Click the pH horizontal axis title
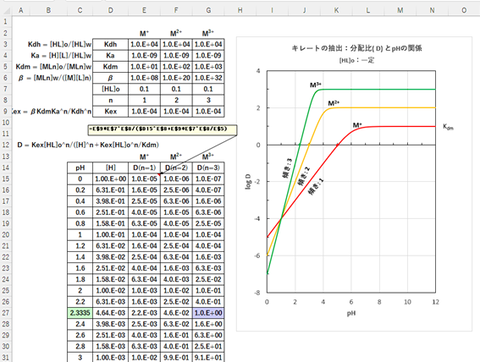This screenshot has width=480, height=362. (x=351, y=313)
